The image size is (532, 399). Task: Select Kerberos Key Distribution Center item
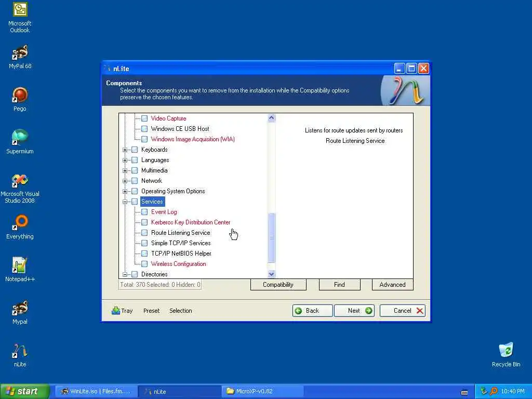pos(191,222)
